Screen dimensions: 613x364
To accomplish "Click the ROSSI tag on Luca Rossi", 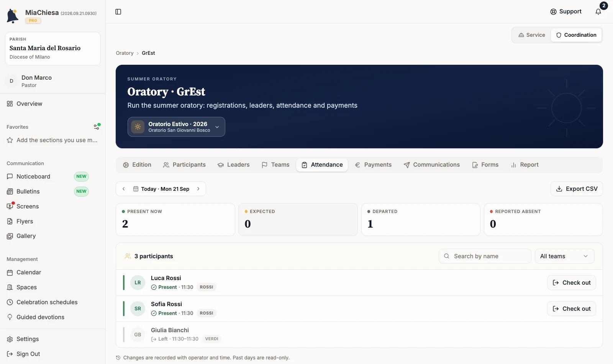I will (x=207, y=287).
